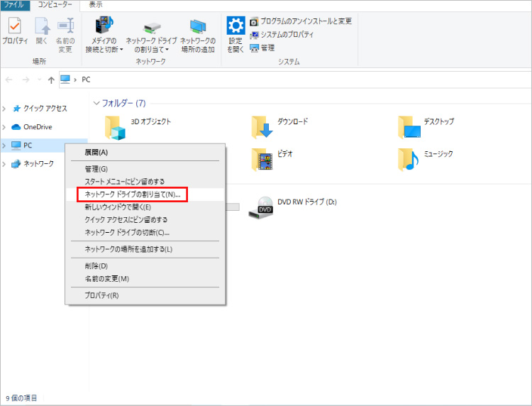The width and height of the screenshot is (532, 406).
Task: Open the File (ファイル) tab
Action: pyautogui.click(x=14, y=5)
